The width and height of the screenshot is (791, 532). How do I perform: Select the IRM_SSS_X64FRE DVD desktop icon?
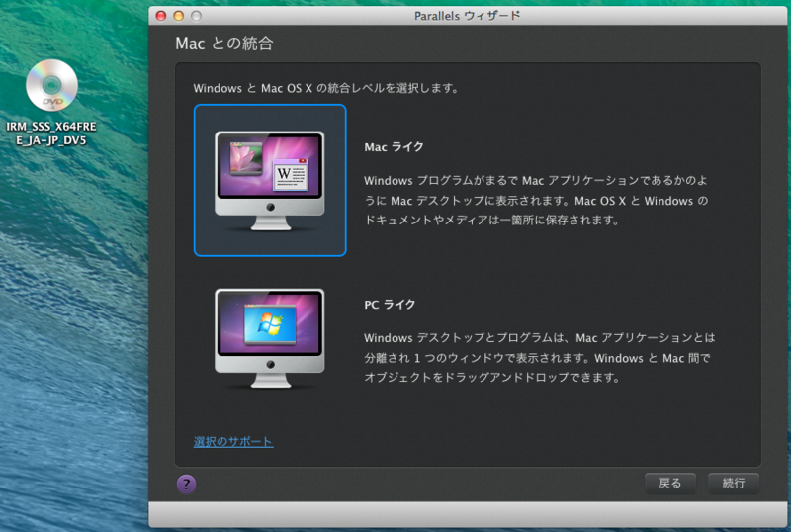tap(51, 85)
